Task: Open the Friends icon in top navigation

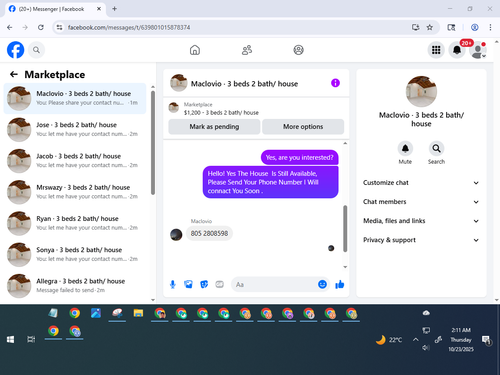Action: pyautogui.click(x=247, y=50)
